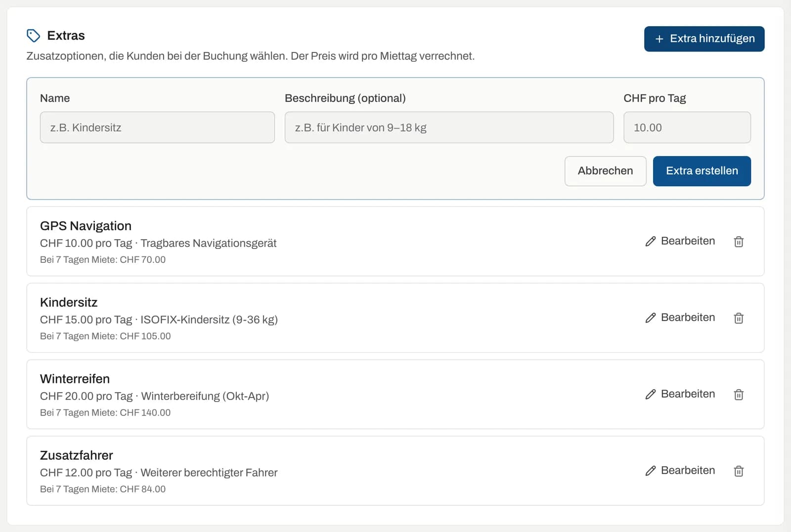Edit the Kindersitz extra
This screenshot has height=532, width=791.
[680, 318]
